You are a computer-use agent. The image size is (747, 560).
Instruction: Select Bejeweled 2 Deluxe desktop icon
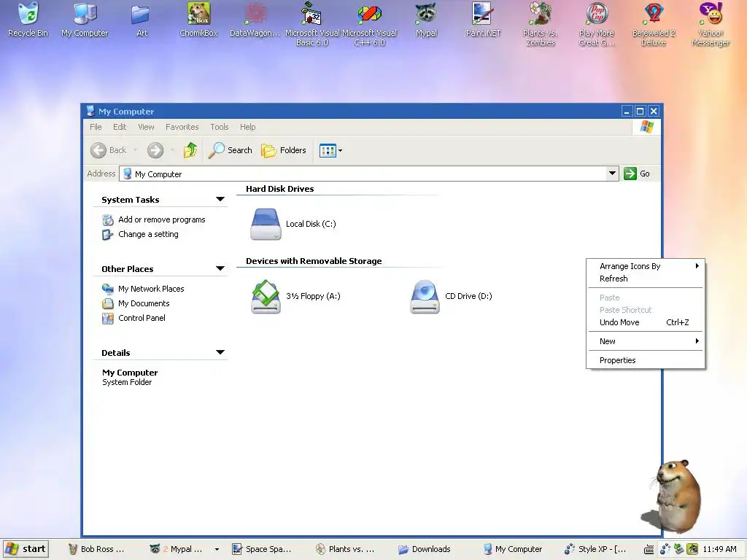[x=654, y=24]
